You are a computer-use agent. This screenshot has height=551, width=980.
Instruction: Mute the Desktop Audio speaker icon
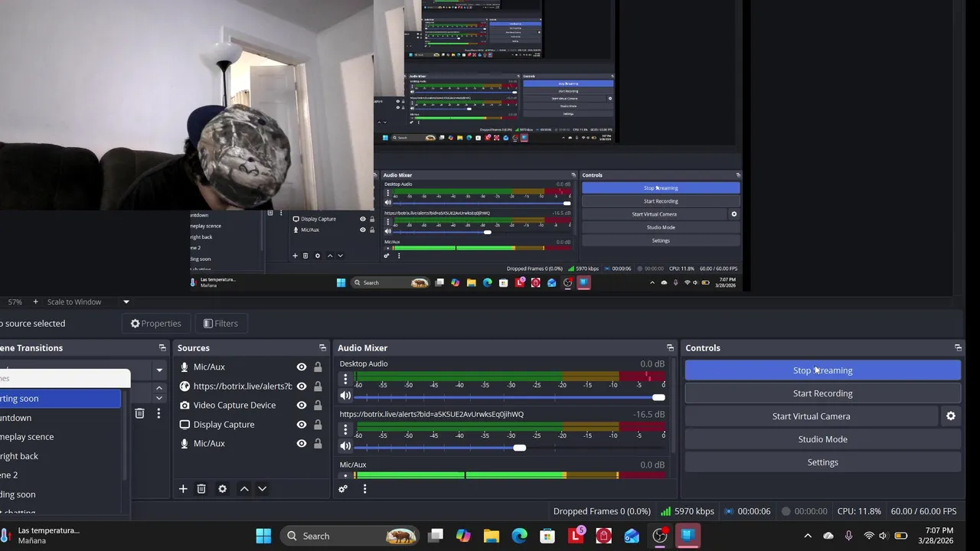(345, 396)
